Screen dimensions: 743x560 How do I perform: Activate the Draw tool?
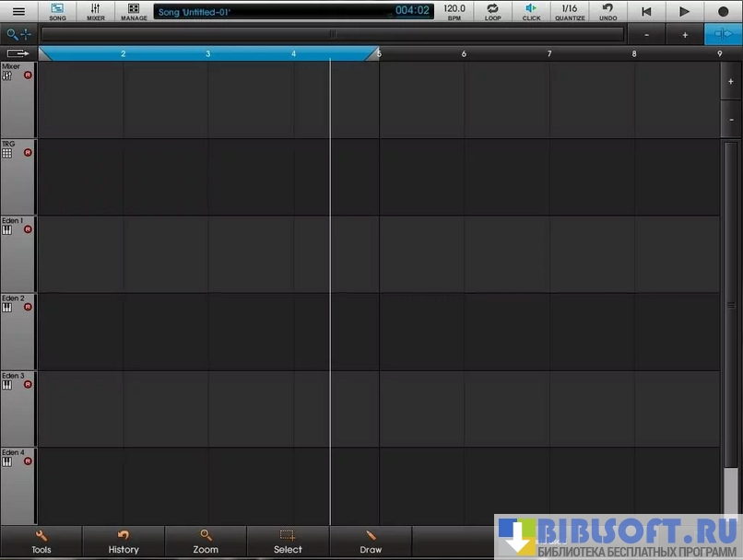pos(371,542)
